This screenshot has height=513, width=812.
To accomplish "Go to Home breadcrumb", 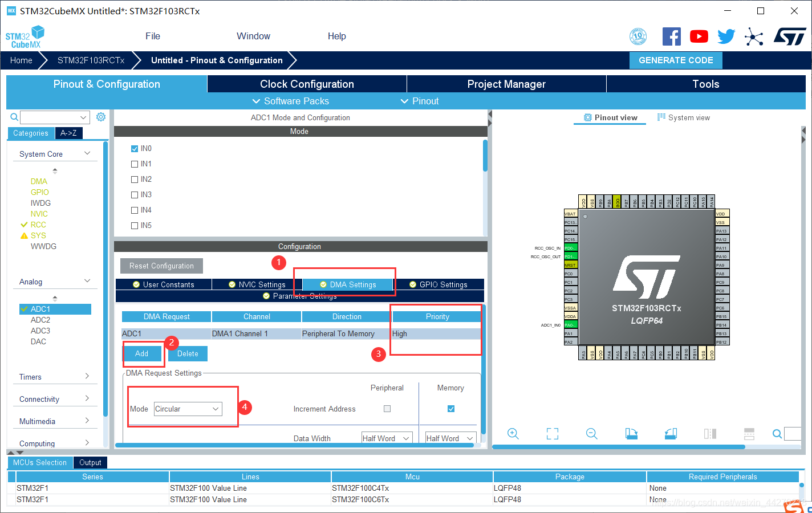I will coord(21,60).
